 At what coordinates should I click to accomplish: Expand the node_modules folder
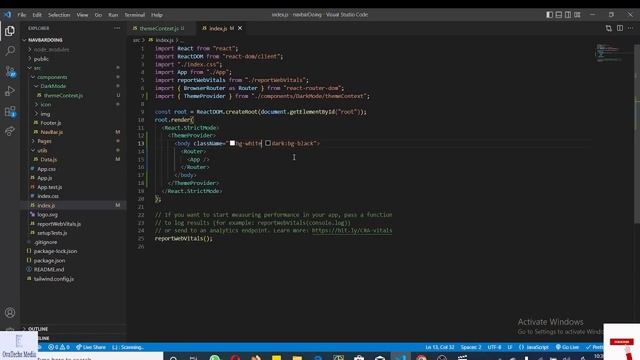pos(51,49)
